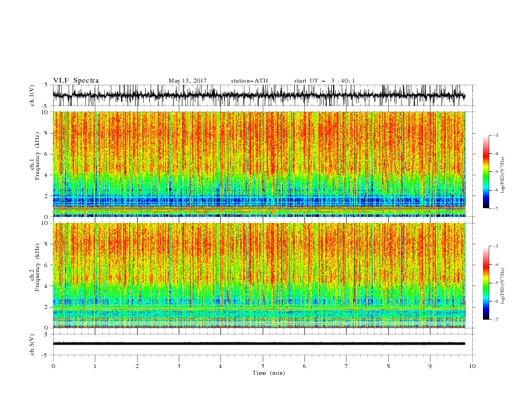
Task: Click the ch.1 voltage waveform trace
Action: tap(259, 95)
